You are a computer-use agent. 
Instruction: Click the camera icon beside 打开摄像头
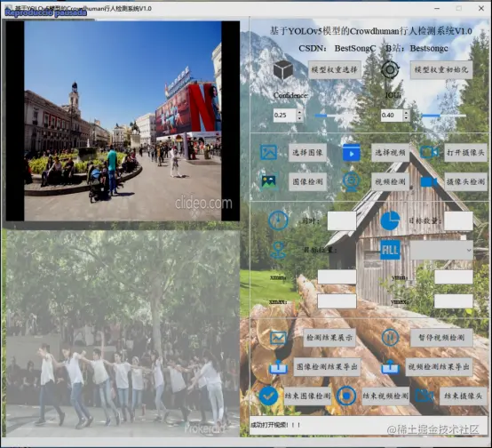pos(429,152)
